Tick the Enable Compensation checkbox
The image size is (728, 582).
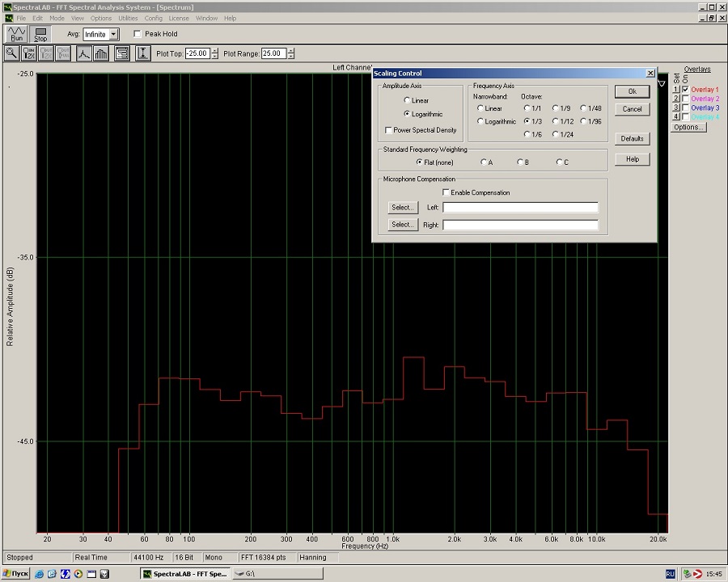tap(446, 192)
